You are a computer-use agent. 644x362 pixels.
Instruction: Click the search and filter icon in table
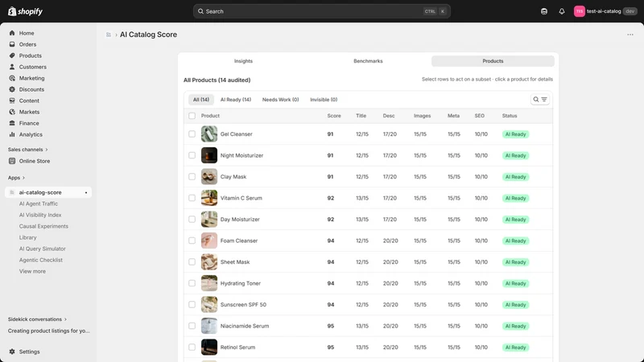(x=539, y=99)
